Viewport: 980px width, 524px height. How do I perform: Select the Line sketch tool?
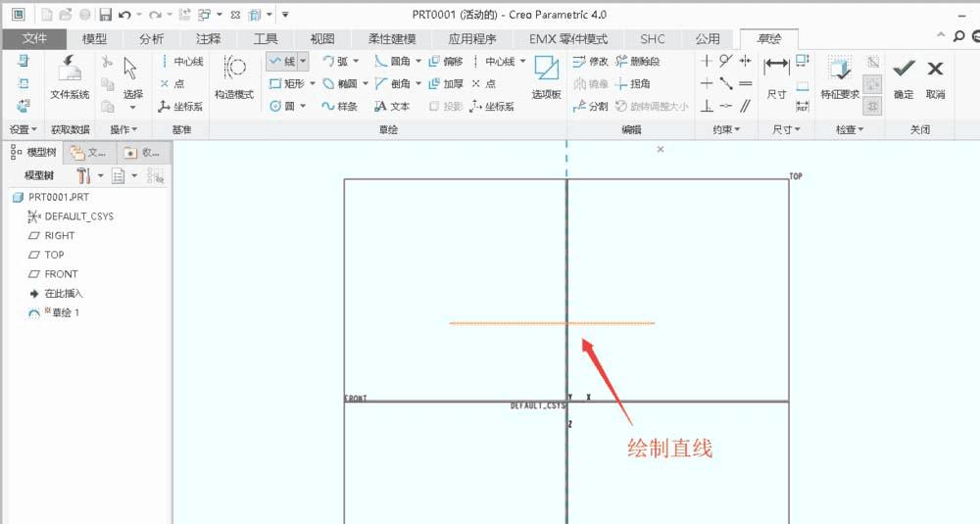tap(282, 61)
